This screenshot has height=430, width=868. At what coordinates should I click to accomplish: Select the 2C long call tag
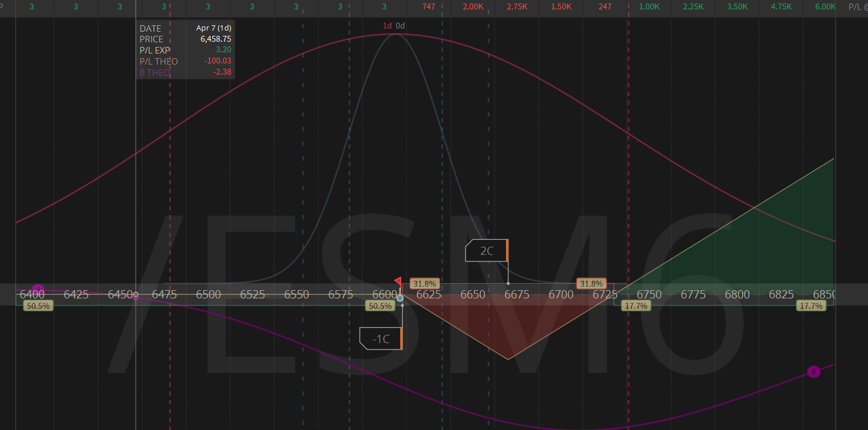tap(487, 251)
